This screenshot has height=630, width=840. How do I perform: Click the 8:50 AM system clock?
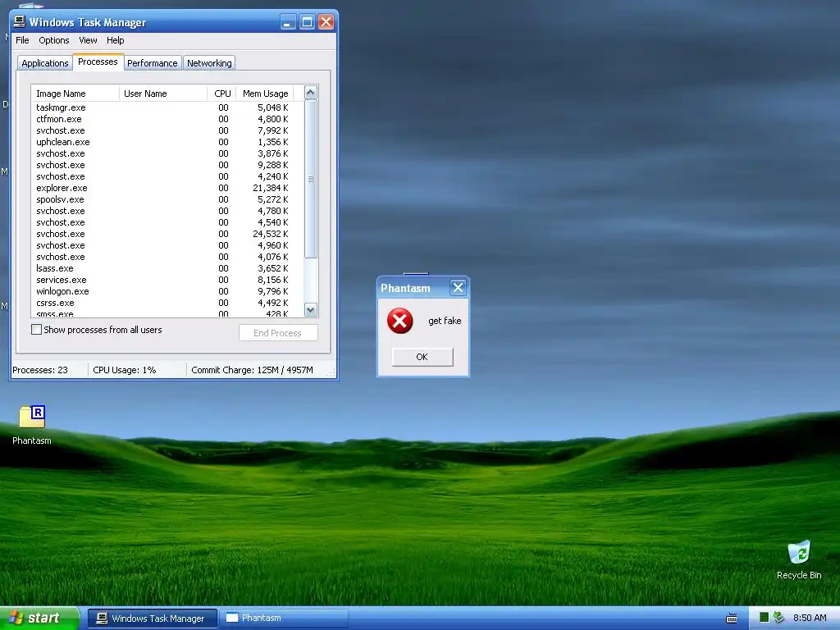point(810,618)
